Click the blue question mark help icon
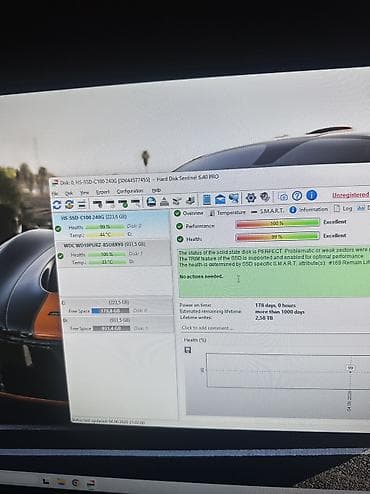This screenshot has height=494, width=370. [297, 196]
